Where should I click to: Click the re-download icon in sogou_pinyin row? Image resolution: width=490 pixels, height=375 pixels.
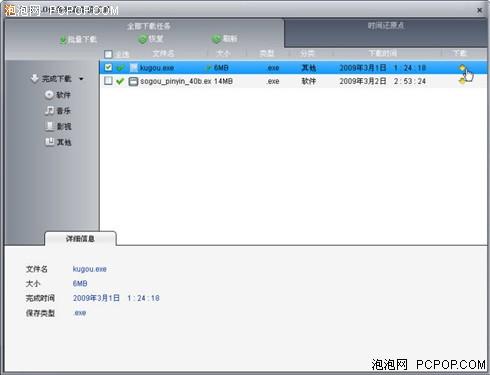(462, 81)
